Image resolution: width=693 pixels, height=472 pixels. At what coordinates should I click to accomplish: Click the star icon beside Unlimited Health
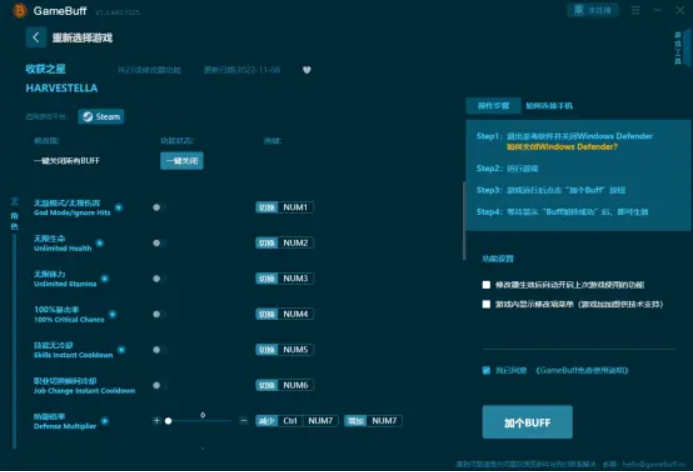100,243
